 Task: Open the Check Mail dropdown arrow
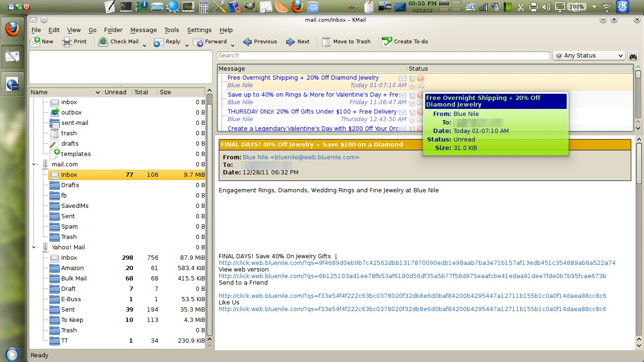[145, 46]
